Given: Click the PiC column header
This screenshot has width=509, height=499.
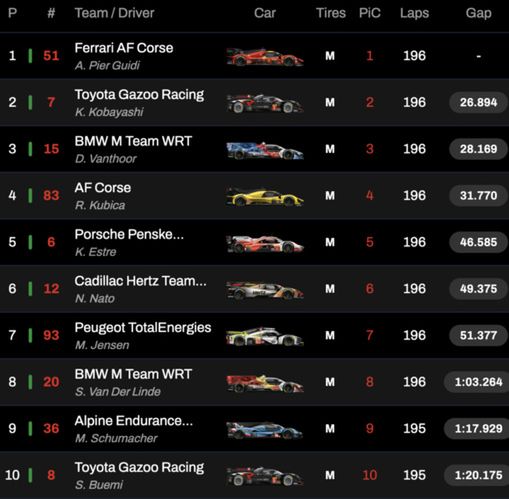Looking at the screenshot, I should tap(370, 13).
